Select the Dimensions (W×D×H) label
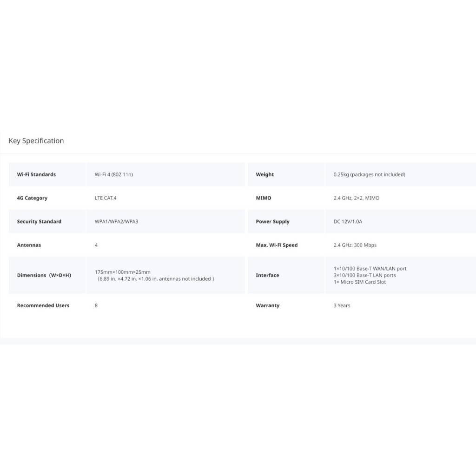476x476 pixels. 44,275
